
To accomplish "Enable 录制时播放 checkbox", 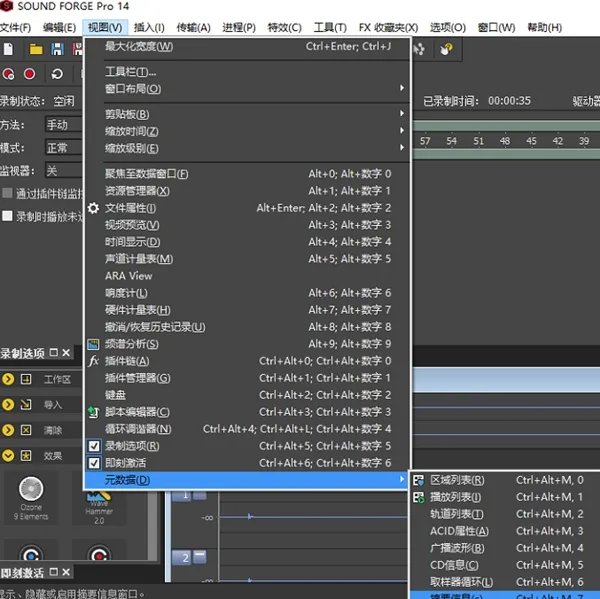I will (7, 215).
